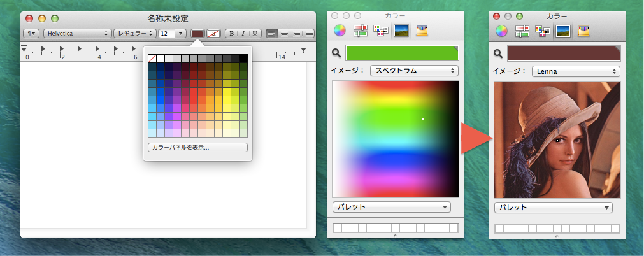Open パレット menu below the spectrum image
This screenshot has width=644, height=256.
pos(392,207)
